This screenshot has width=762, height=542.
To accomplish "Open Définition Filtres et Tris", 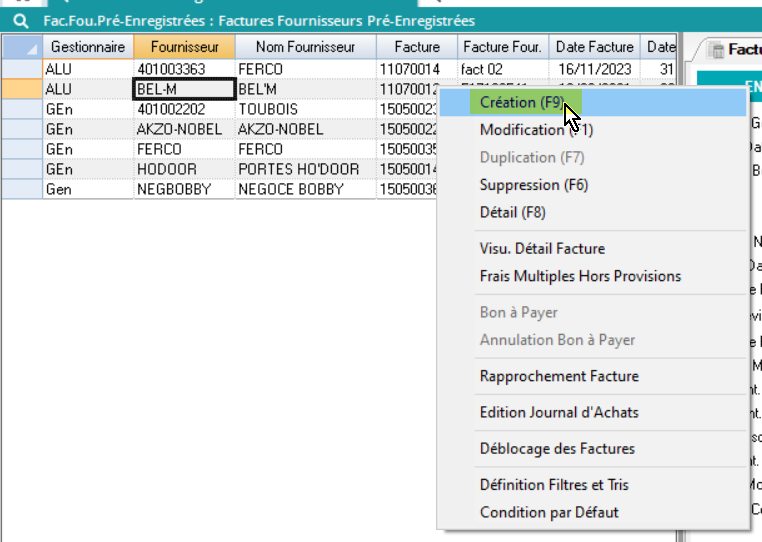I will pyautogui.click(x=554, y=485).
